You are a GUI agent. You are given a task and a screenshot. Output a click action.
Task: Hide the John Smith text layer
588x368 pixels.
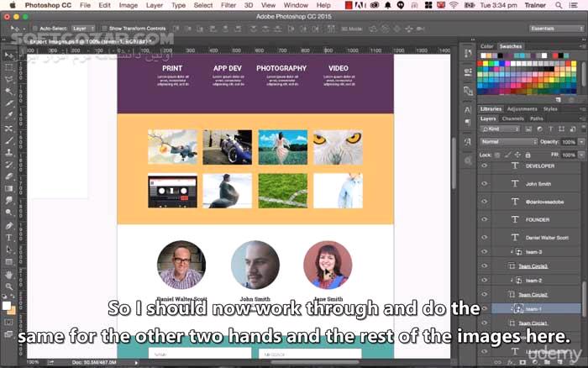pyautogui.click(x=485, y=184)
